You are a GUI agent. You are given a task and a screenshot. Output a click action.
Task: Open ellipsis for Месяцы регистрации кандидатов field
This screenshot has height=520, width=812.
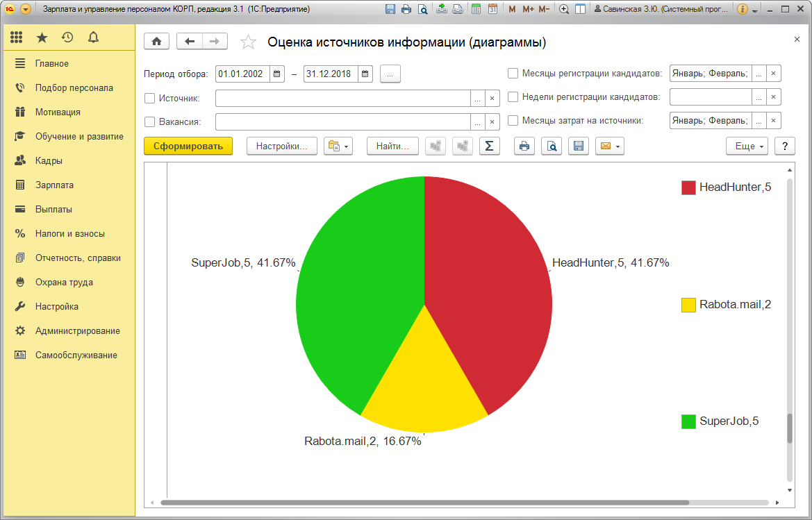coord(759,74)
